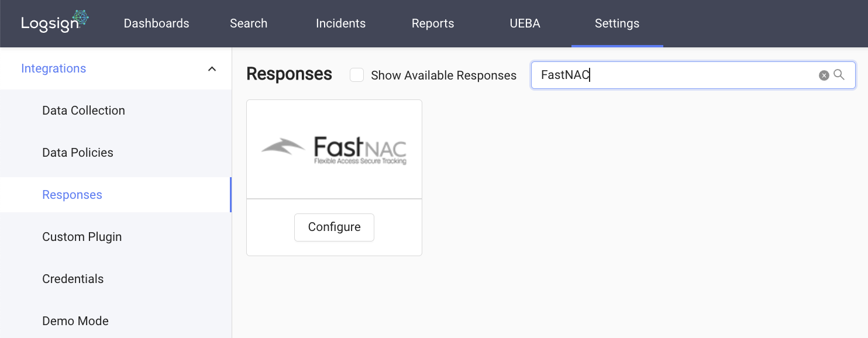Image resolution: width=868 pixels, height=338 pixels.
Task: Open the UEBA tab
Action: click(525, 23)
